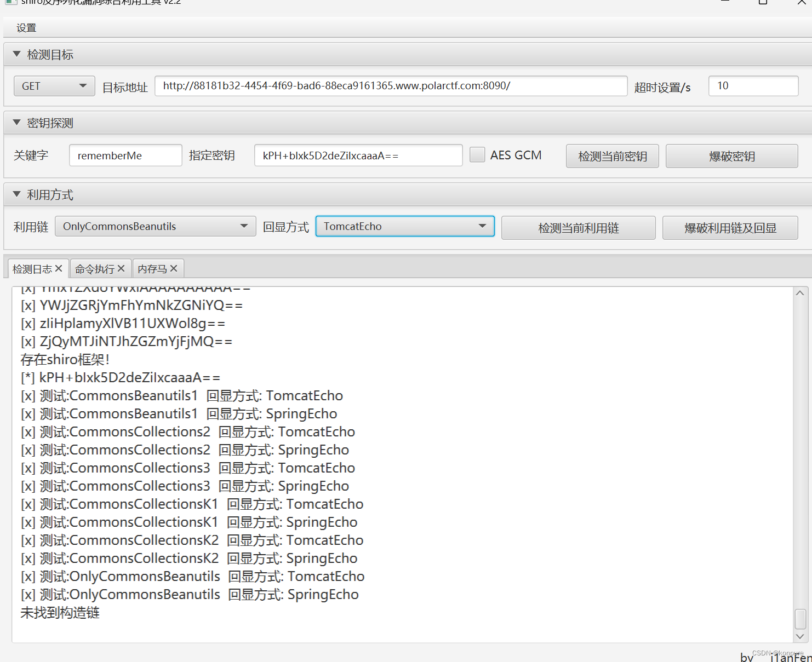Click log line CommonsCollections3 TomcatEcho

188,468
